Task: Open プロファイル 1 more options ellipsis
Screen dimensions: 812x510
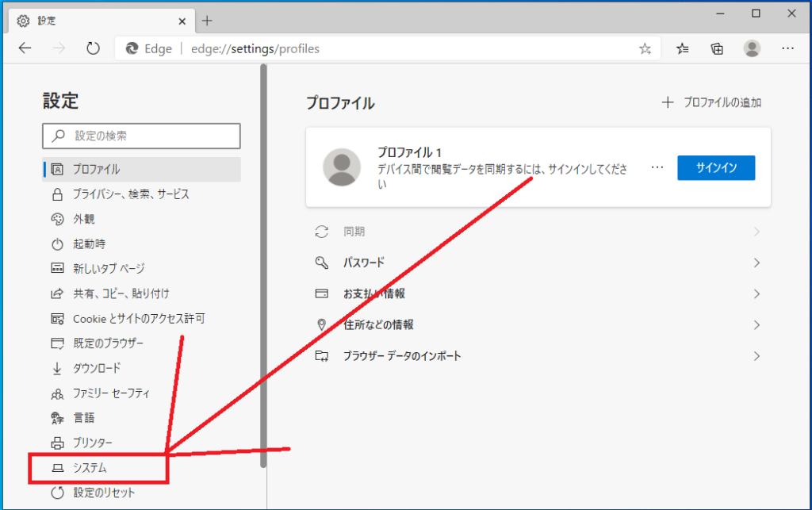Action: click(657, 168)
